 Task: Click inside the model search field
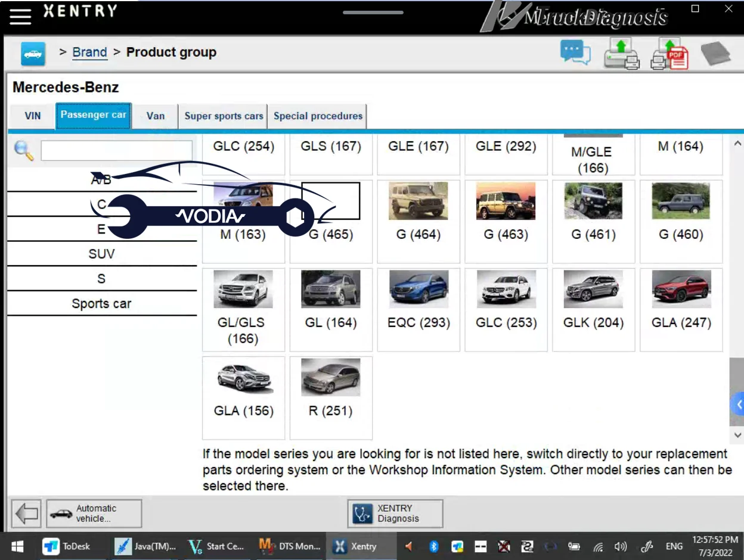[117, 151]
